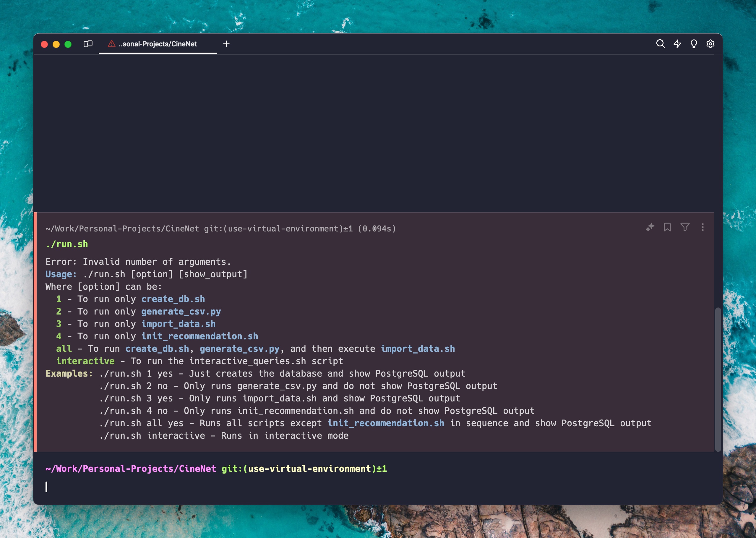Image resolution: width=756 pixels, height=538 pixels.
Task: Open a new tab with plus button
Action: click(226, 44)
